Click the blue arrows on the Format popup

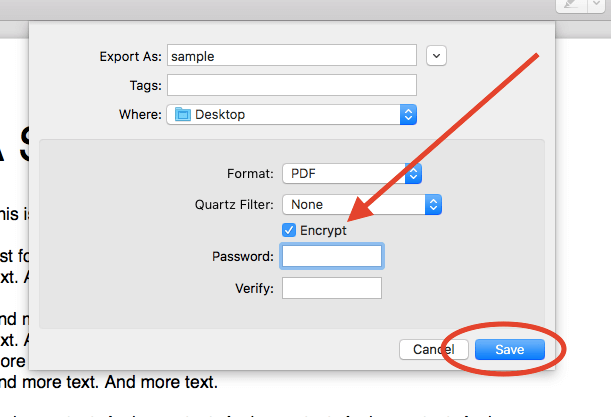click(414, 174)
